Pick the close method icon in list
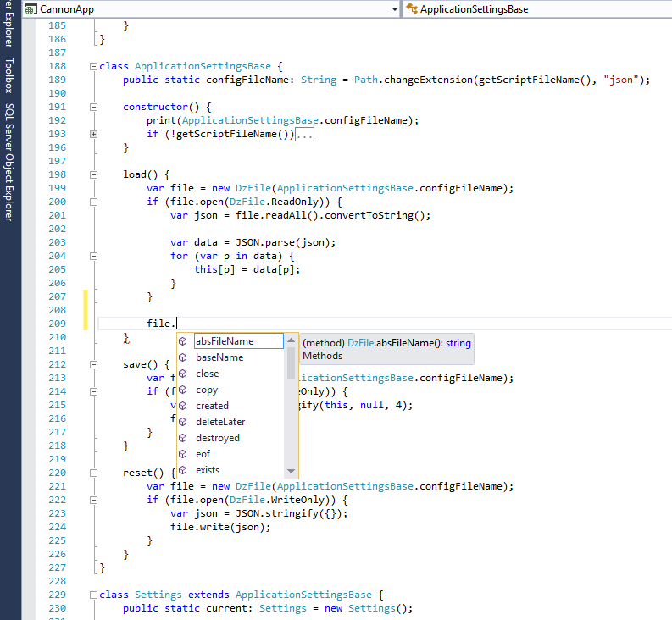 click(x=183, y=374)
